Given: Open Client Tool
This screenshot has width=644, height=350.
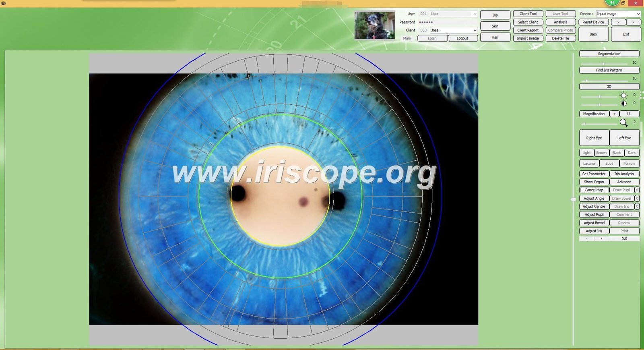Looking at the screenshot, I should point(528,14).
